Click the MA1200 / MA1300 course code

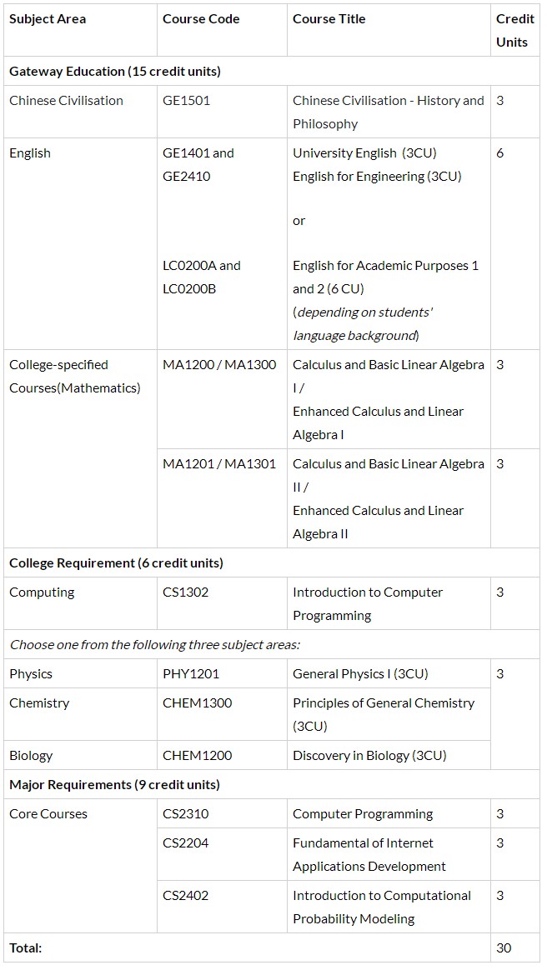[219, 365]
